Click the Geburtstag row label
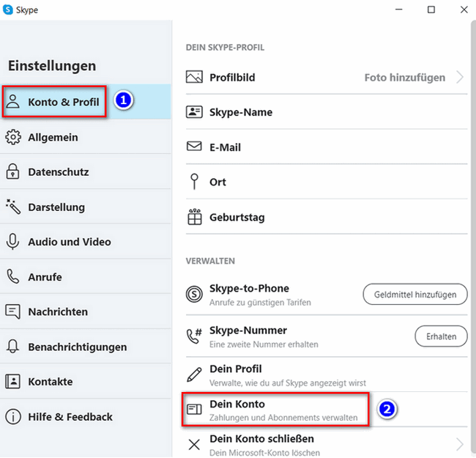Viewport: 476px width, 458px height. click(x=237, y=217)
